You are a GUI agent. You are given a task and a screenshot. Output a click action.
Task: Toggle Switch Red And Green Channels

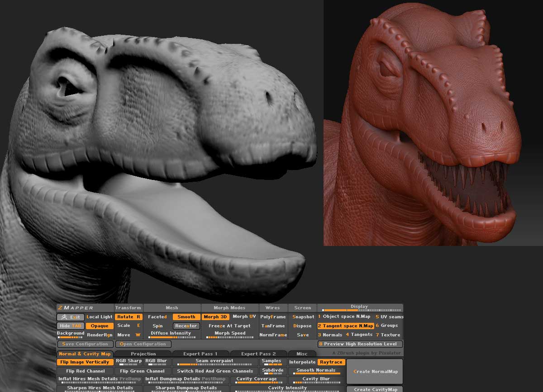[x=215, y=371]
